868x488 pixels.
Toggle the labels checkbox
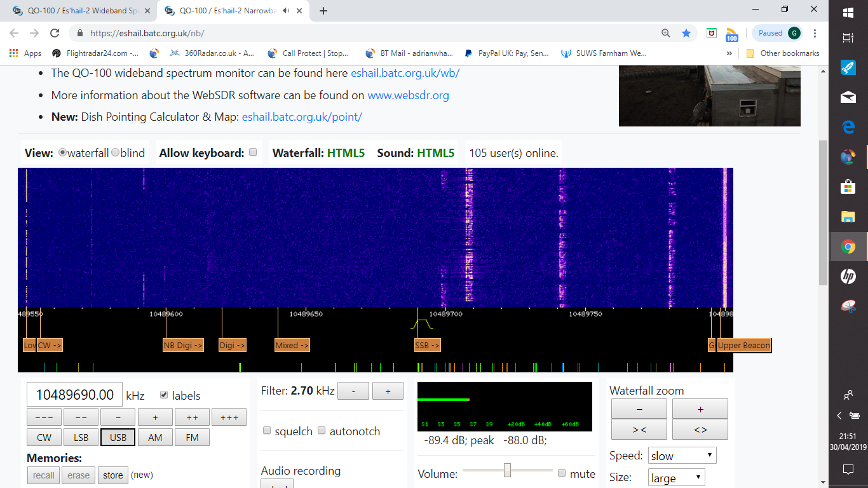tap(165, 395)
